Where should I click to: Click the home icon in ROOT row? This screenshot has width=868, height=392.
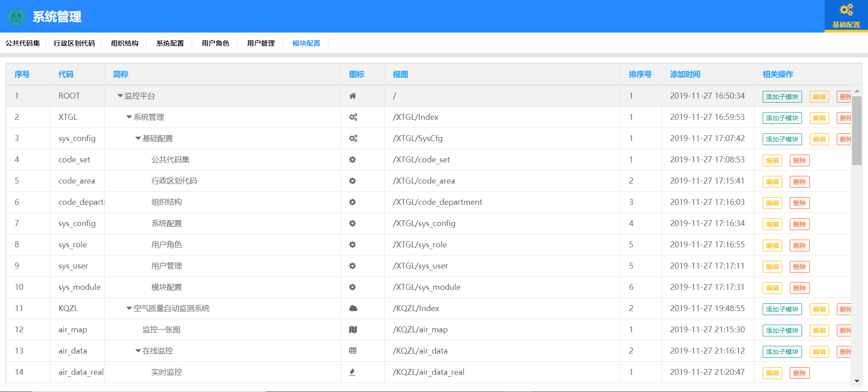[353, 96]
